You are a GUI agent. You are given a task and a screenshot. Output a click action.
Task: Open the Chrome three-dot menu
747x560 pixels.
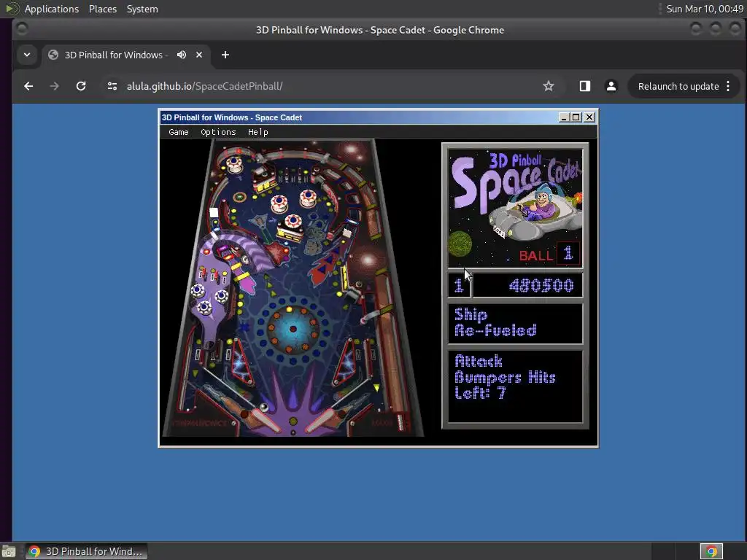(728, 86)
